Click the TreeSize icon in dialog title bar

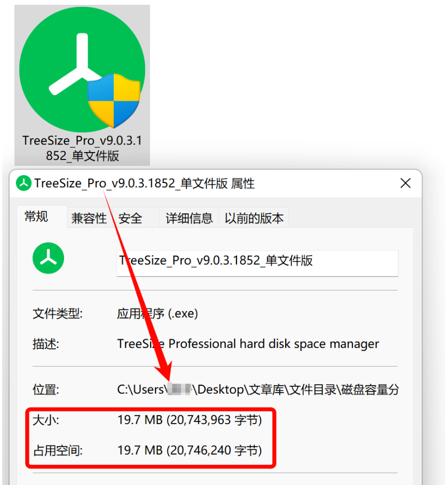[x=23, y=183]
